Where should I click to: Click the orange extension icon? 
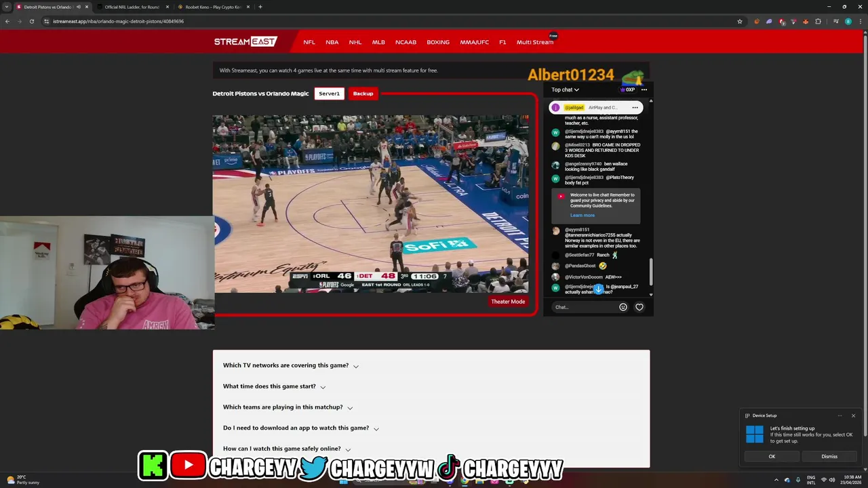coord(757,21)
